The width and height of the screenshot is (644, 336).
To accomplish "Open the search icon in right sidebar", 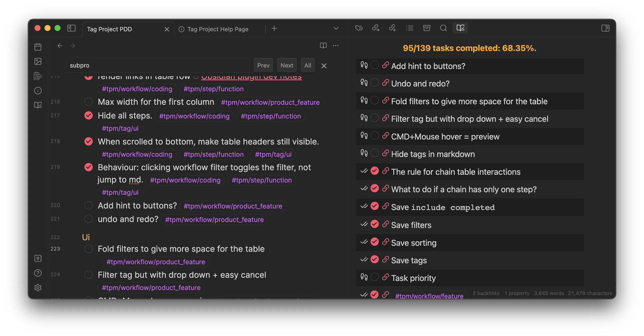I will tap(443, 28).
